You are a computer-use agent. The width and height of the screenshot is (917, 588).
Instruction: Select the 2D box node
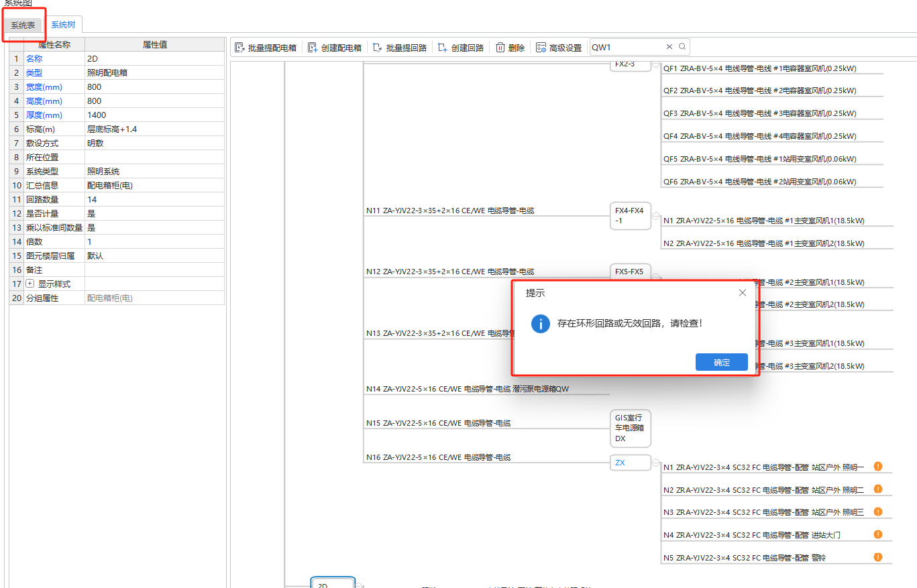333,583
